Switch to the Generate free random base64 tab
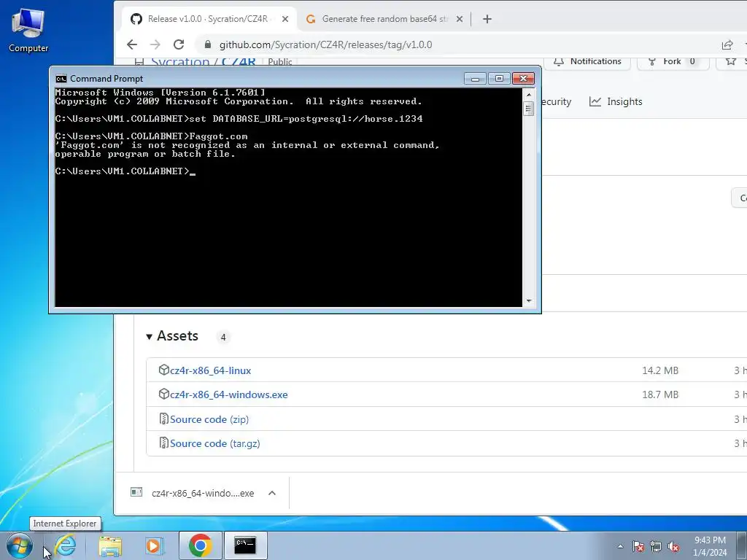This screenshot has height=560, width=747. 384,19
